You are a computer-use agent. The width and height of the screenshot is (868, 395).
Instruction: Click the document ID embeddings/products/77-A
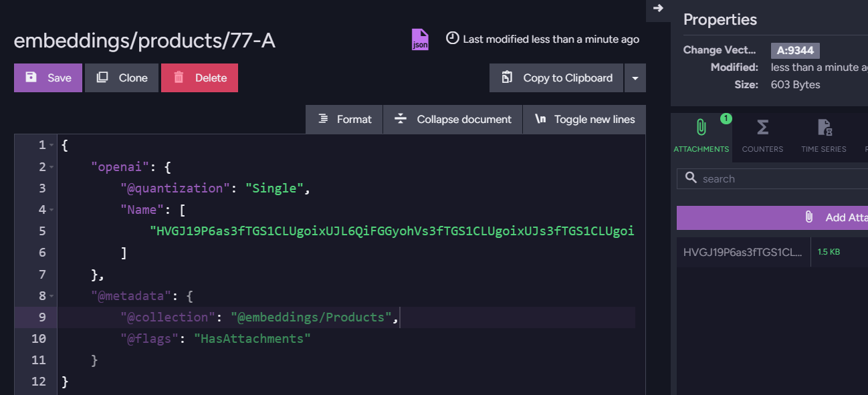pos(144,41)
